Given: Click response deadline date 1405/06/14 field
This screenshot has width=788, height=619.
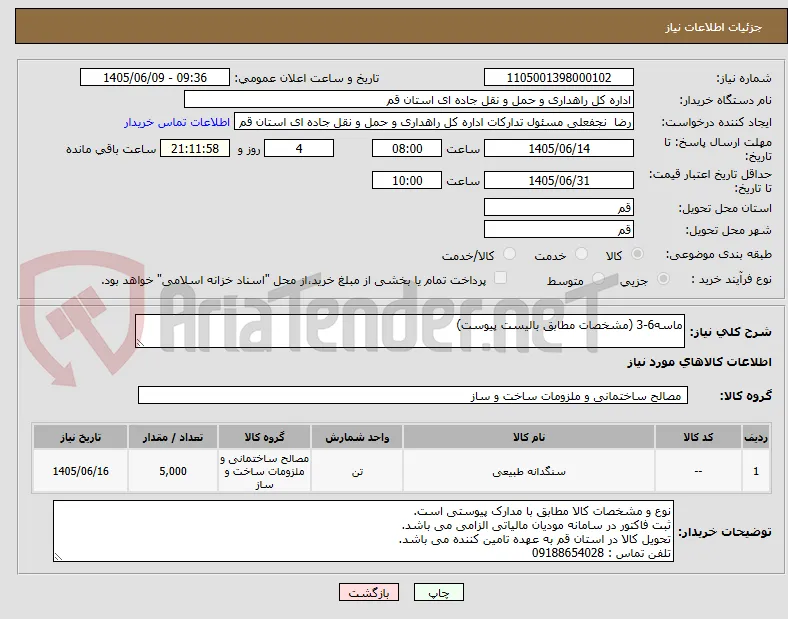Looking at the screenshot, I should point(558,149).
